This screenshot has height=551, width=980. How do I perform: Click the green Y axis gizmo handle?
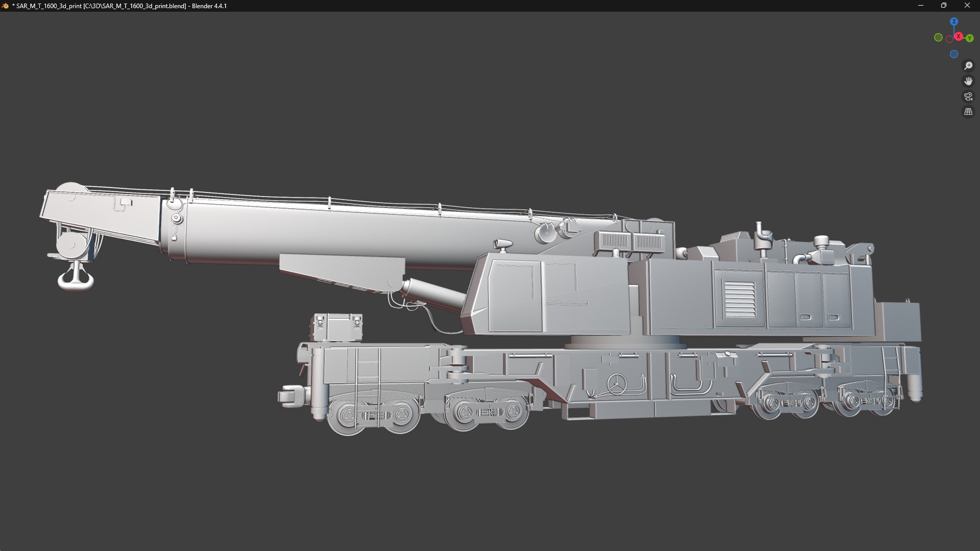coord(969,38)
